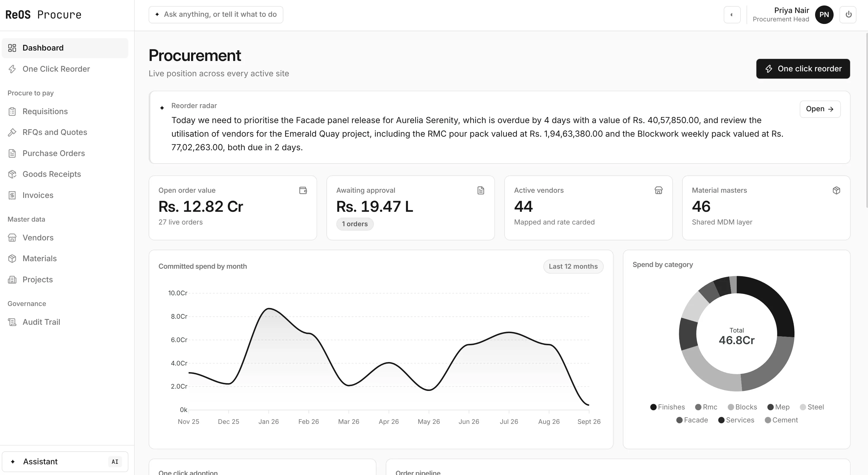Click the RFQs and Quotes gavel icon
Image resolution: width=868 pixels, height=475 pixels.
coord(12,132)
